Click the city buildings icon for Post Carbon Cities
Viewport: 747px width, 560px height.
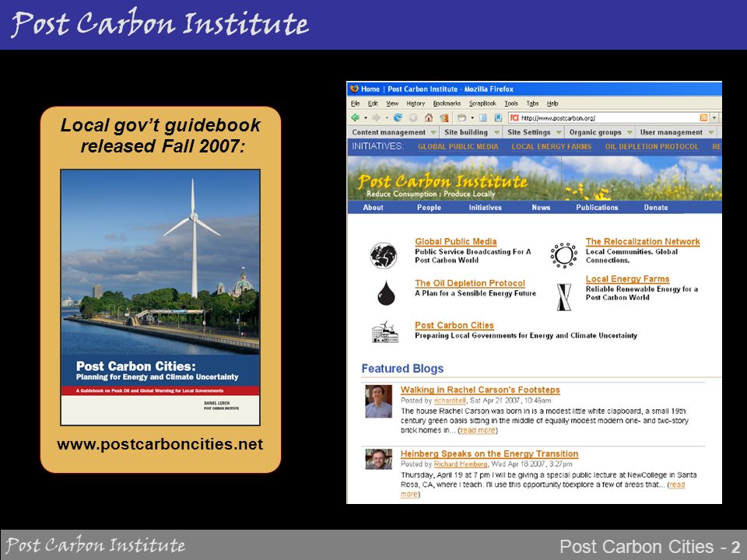(385, 332)
